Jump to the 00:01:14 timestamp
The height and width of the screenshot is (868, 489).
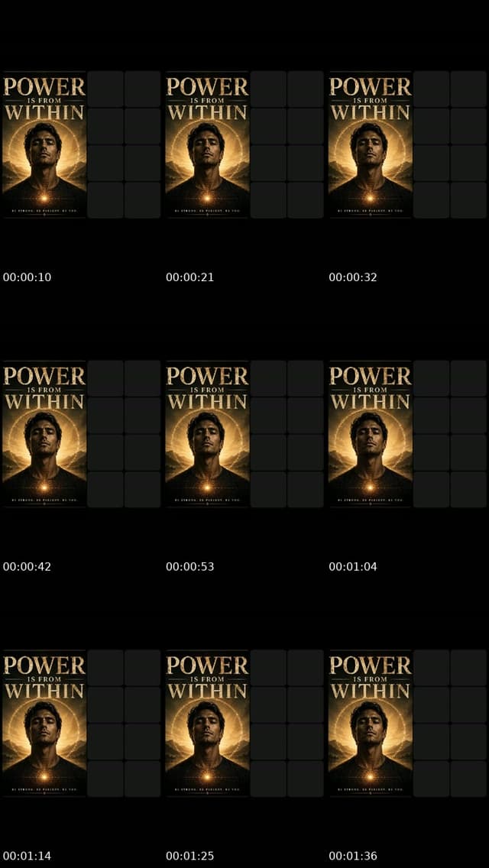click(28, 857)
